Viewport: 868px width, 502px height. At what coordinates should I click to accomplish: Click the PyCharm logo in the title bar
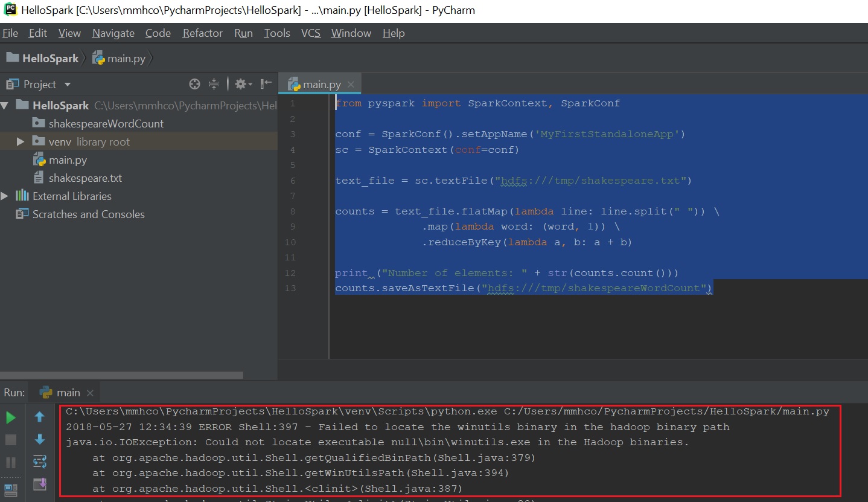[x=8, y=10]
